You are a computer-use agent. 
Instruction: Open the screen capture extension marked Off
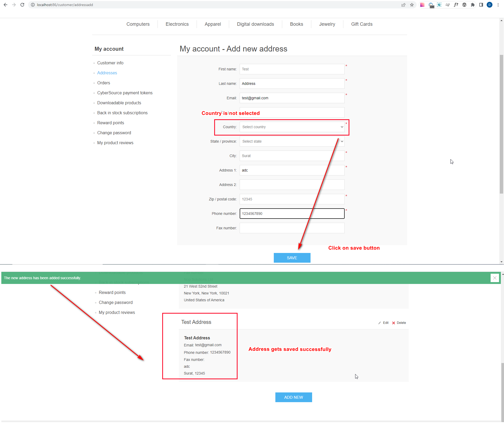pyautogui.click(x=431, y=5)
